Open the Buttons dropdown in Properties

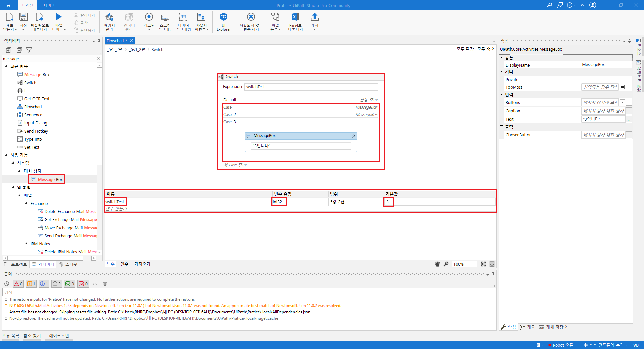(622, 102)
